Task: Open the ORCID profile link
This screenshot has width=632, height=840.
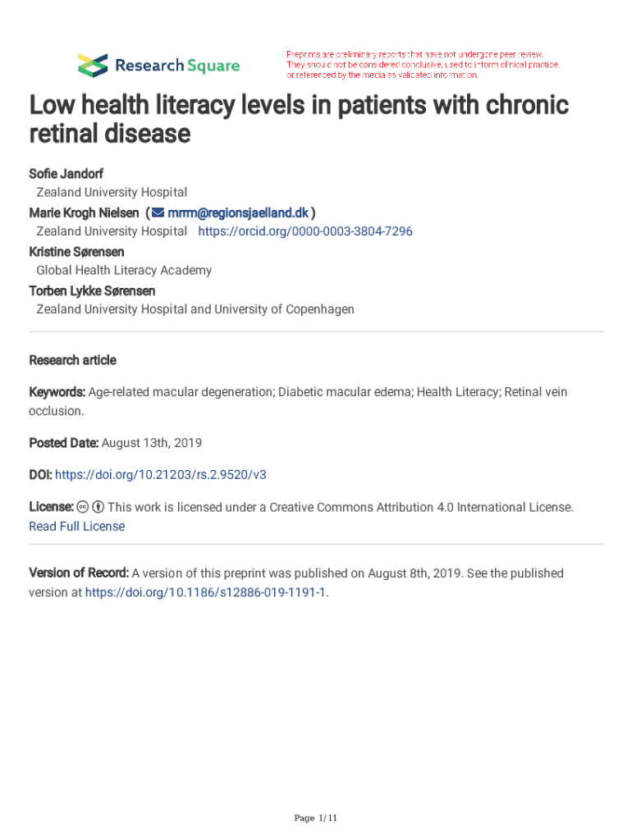Action: pos(305,231)
